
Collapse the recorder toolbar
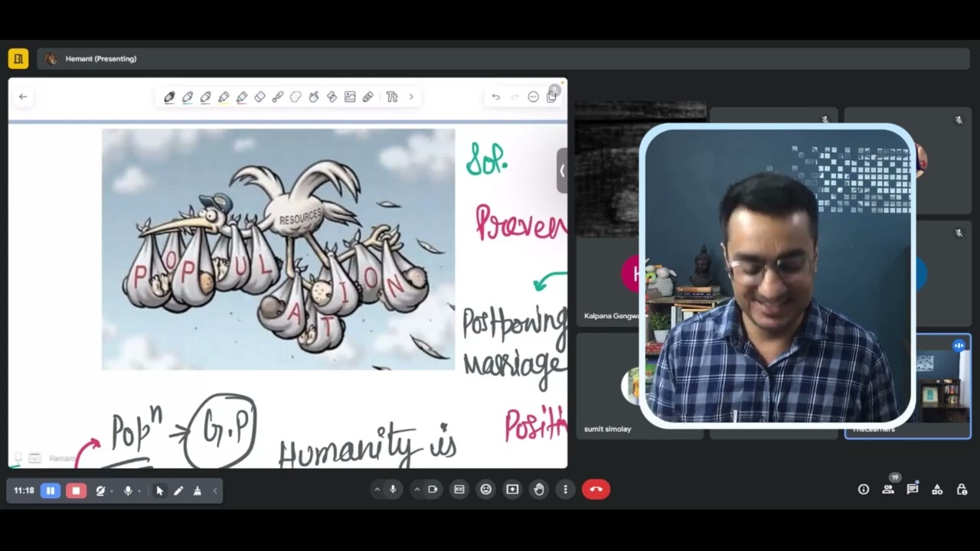point(215,491)
